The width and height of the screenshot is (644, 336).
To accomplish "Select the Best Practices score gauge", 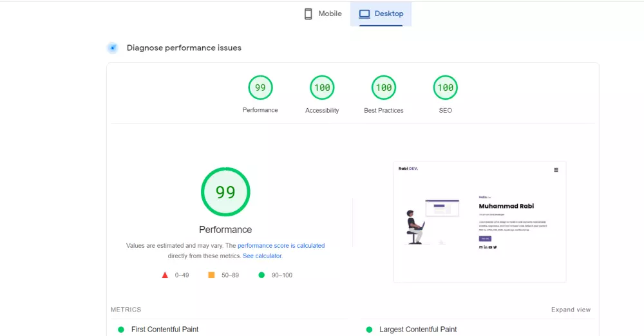I will coord(384,88).
